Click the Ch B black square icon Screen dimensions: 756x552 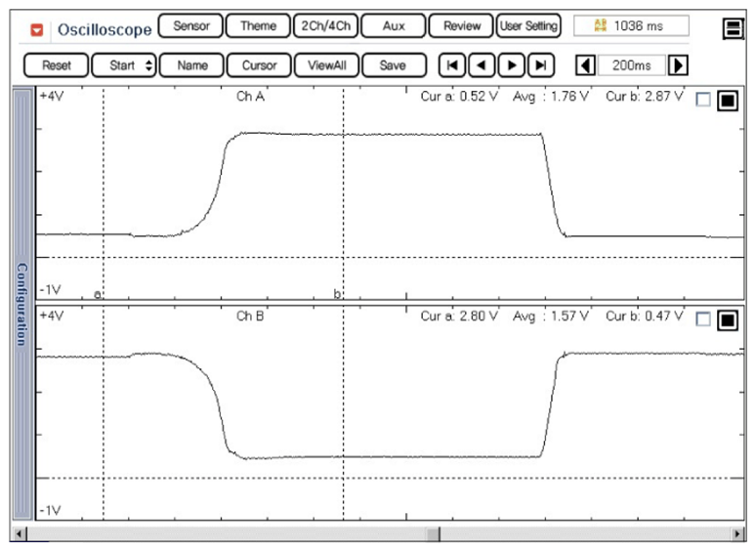727,319
